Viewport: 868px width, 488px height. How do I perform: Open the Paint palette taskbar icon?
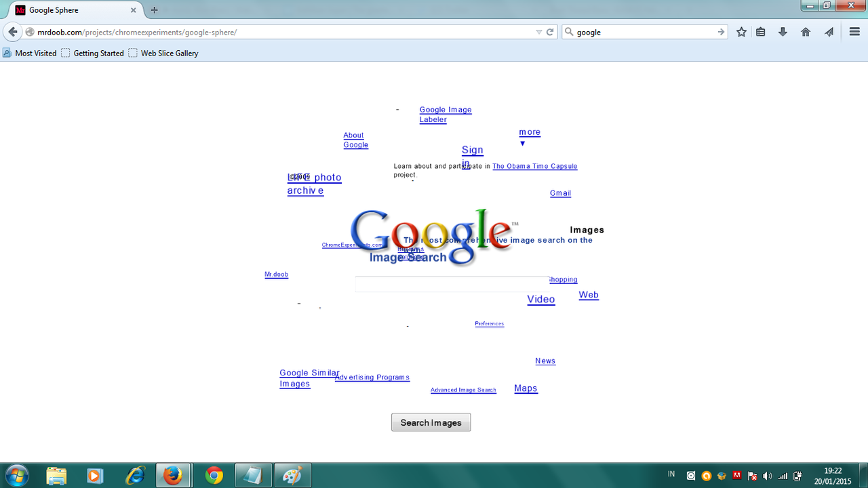(x=293, y=476)
